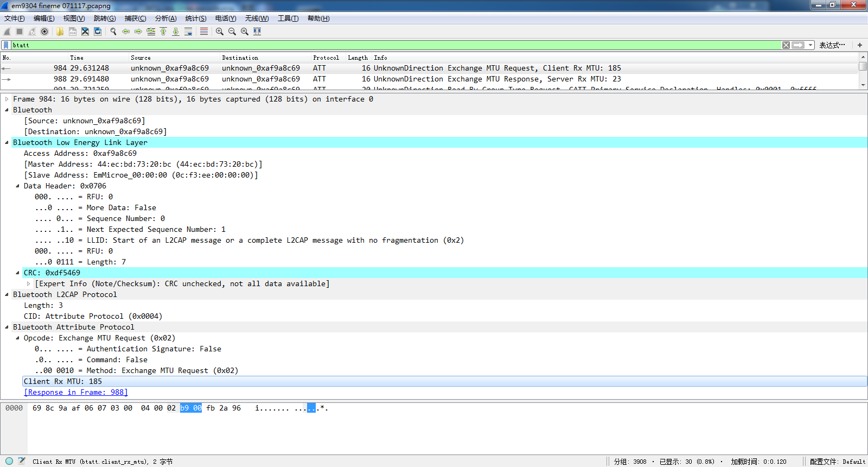Viewport: 868px width, 467px height.
Task: Open Find Packet magnifier icon
Action: click(113, 31)
